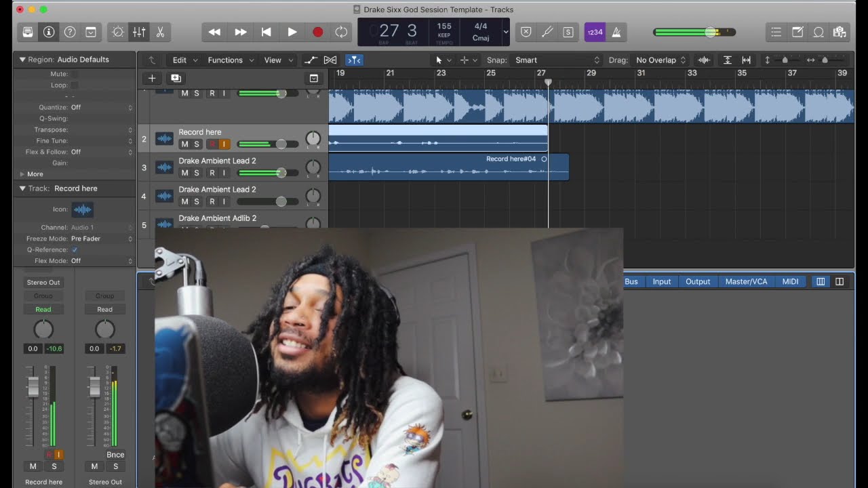Open the Flex Mode dropdown
The width and height of the screenshot is (868, 488).
(x=102, y=260)
